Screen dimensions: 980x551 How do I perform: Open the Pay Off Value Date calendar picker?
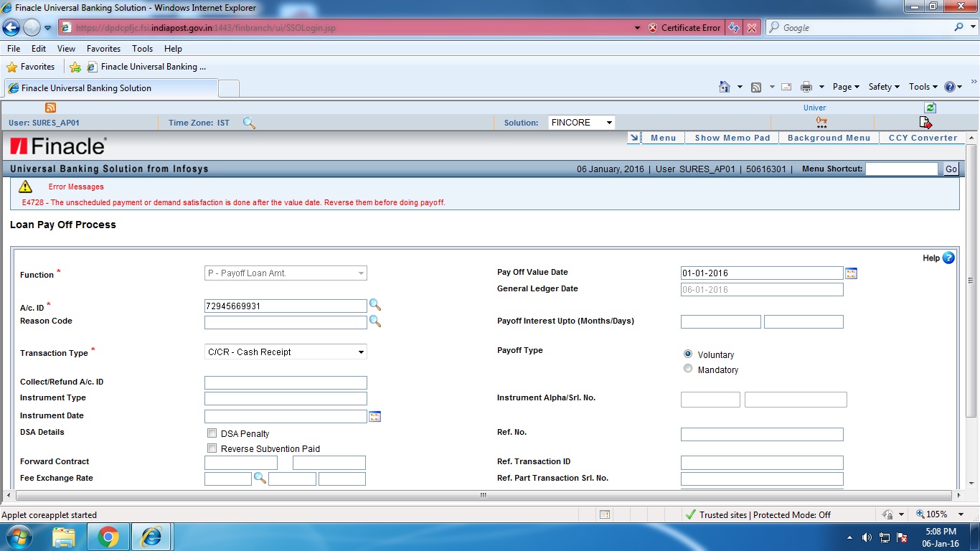tap(851, 273)
